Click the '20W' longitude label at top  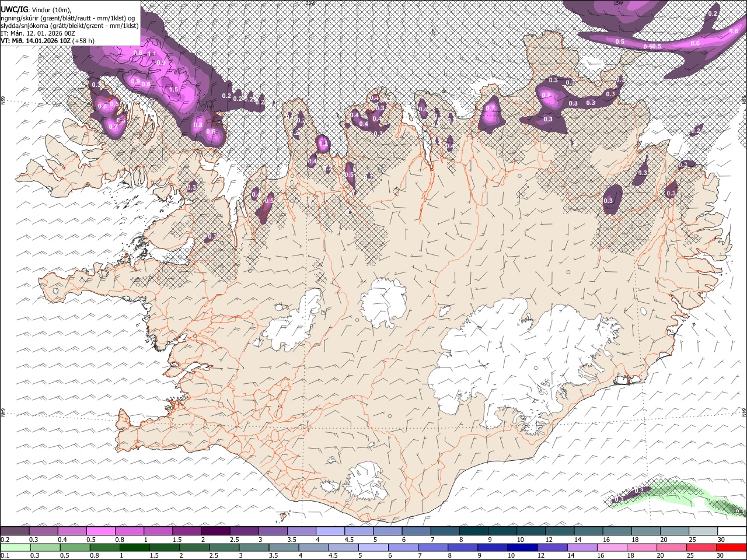click(310, 3)
